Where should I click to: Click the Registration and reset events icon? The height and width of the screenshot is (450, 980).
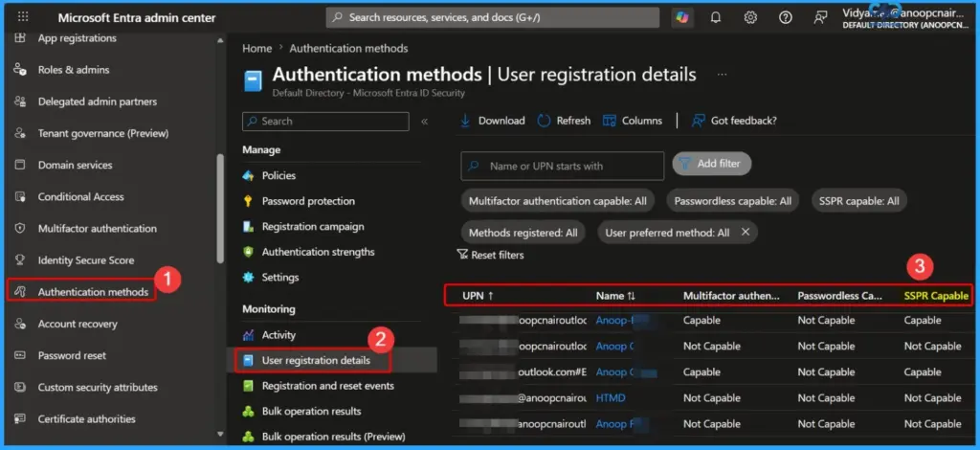click(x=248, y=386)
